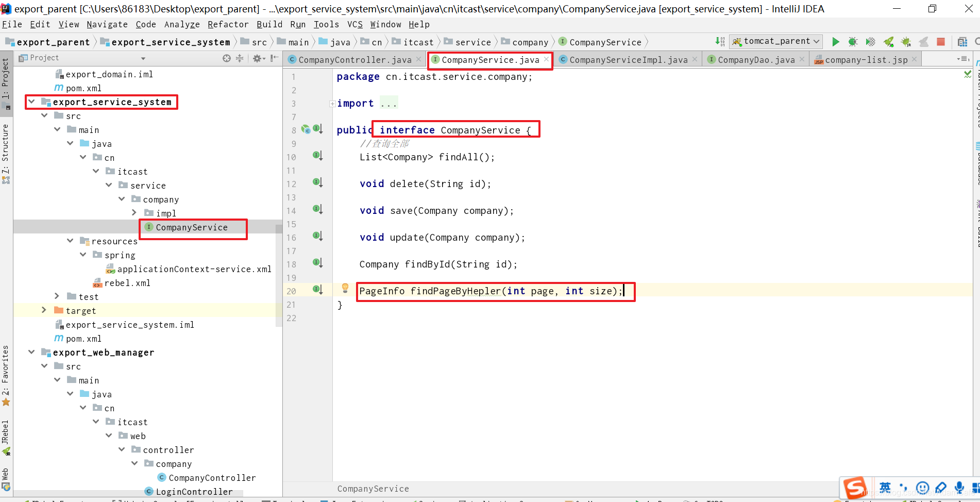The image size is (980, 502).
Task: Collapse the spring resources folder
Action: (83, 255)
